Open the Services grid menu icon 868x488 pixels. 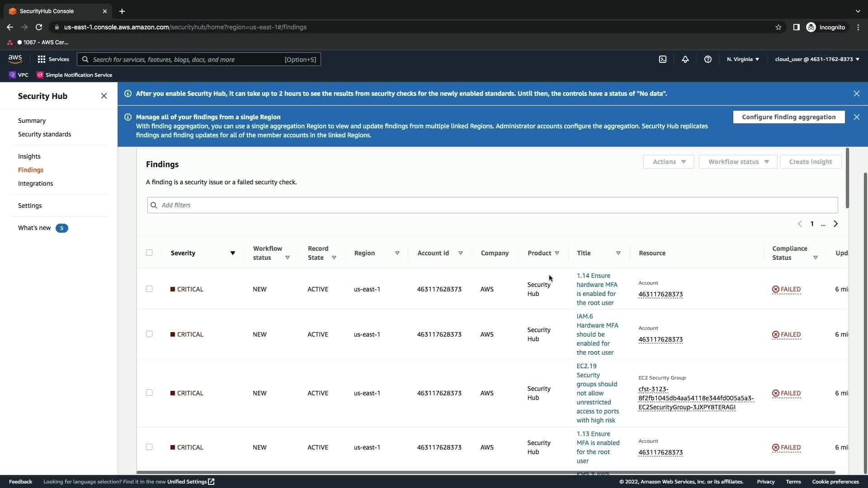[42, 59]
